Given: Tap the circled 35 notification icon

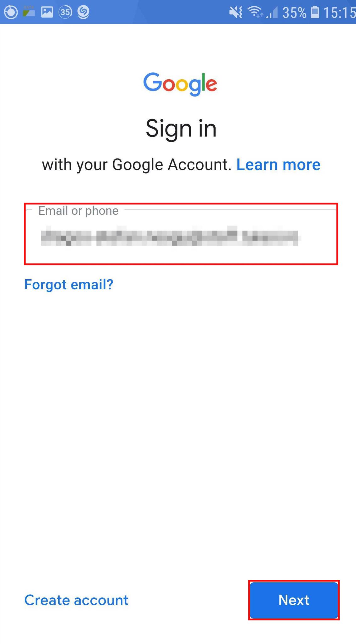Looking at the screenshot, I should click(65, 12).
